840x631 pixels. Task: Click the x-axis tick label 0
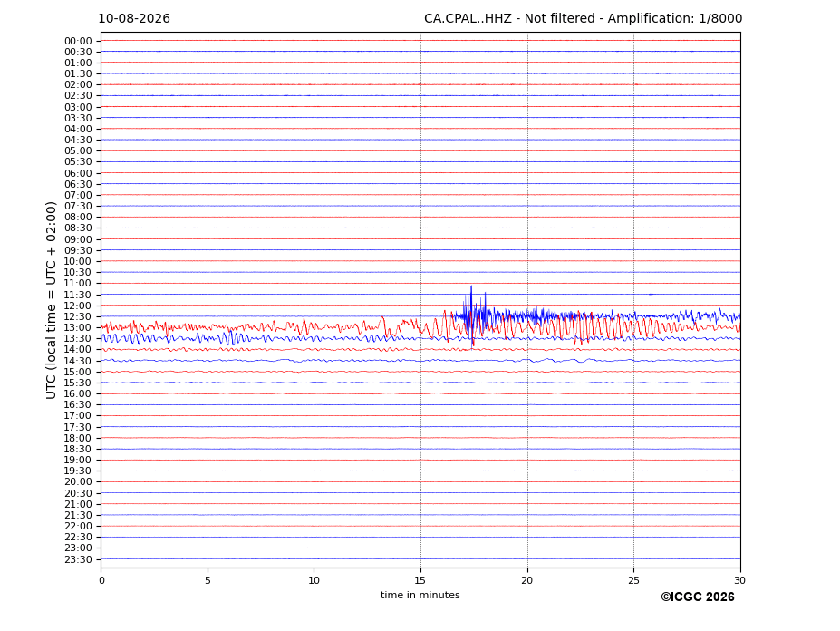click(x=101, y=580)
